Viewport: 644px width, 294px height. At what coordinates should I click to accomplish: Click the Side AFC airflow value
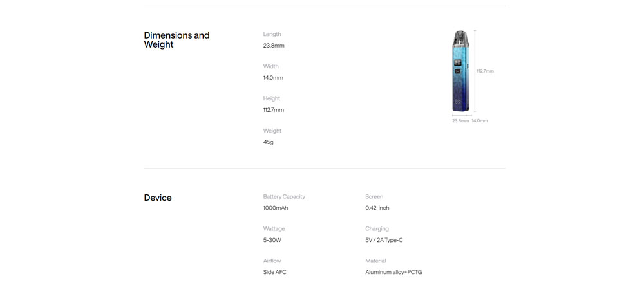click(x=275, y=272)
